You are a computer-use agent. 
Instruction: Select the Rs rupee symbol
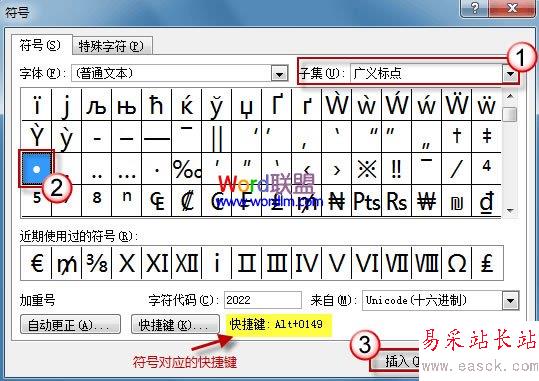pos(396,201)
